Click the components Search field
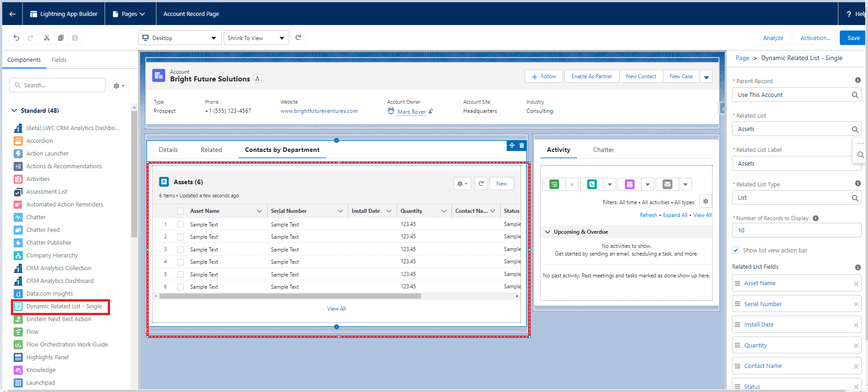Image resolution: width=868 pixels, height=392 pixels. [x=57, y=85]
